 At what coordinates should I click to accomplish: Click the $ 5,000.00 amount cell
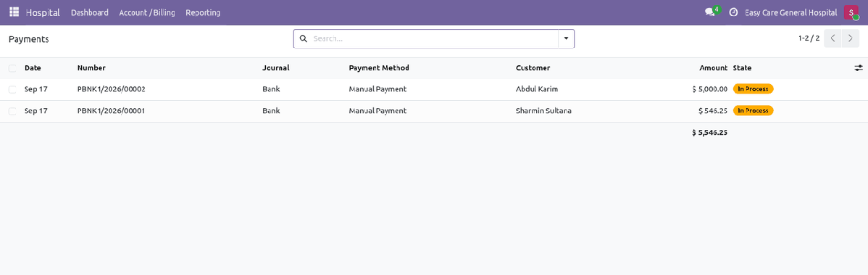click(709, 89)
